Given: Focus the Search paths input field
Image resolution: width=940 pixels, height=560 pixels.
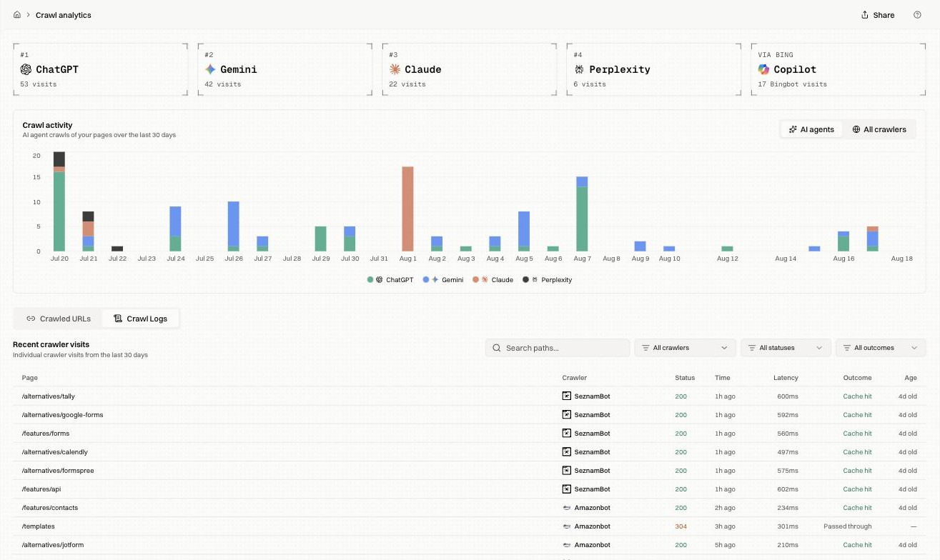Looking at the screenshot, I should click(x=558, y=348).
